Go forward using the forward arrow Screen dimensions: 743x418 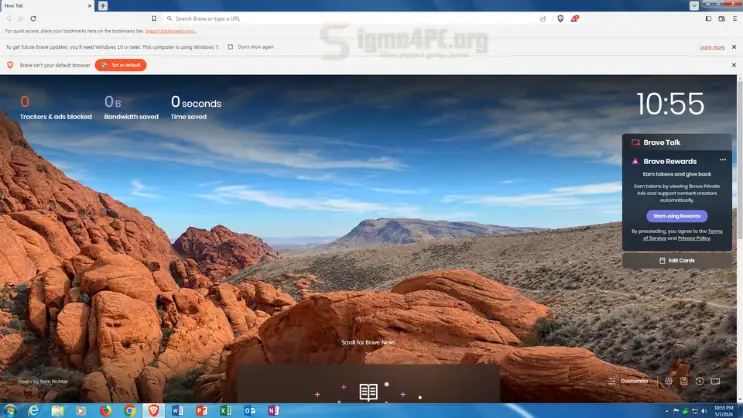[x=20, y=18]
